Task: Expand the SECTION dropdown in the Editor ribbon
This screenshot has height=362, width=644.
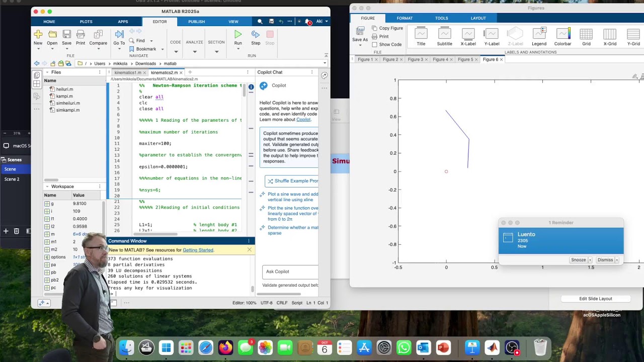Action: (216, 51)
